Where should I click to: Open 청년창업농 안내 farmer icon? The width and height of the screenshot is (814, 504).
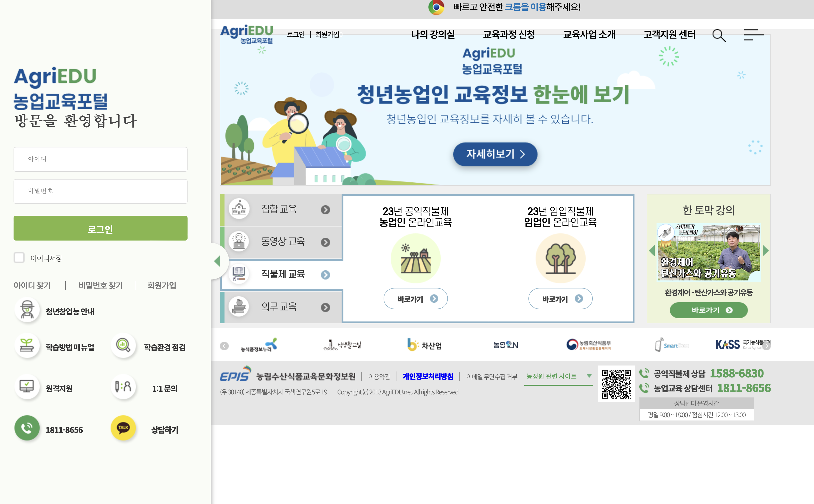(x=27, y=310)
